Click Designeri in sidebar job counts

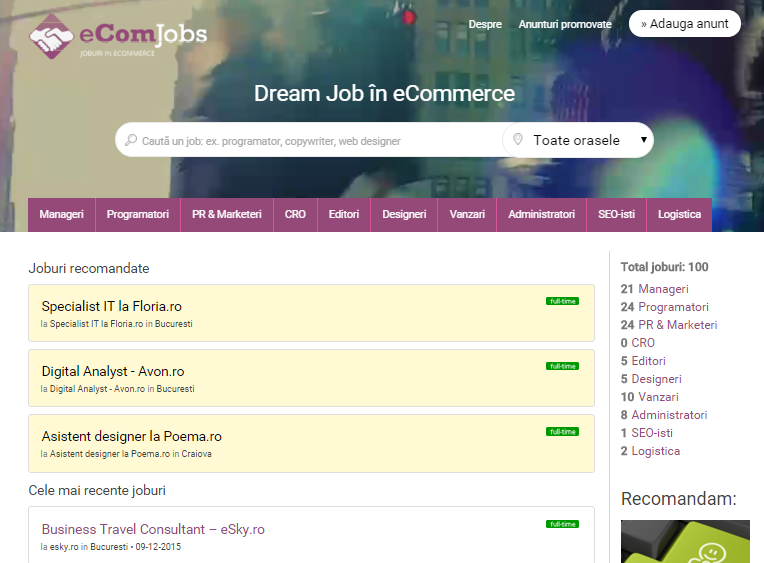656,379
